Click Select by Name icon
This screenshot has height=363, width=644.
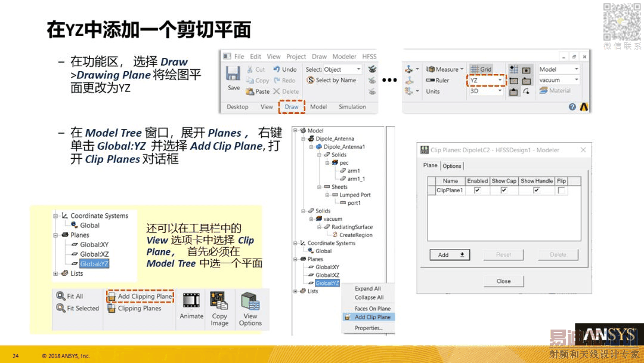[311, 80]
